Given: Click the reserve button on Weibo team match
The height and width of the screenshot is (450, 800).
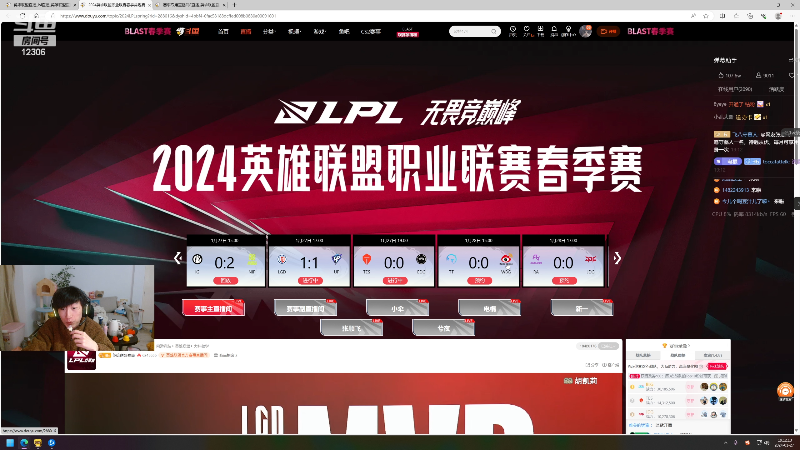Looking at the screenshot, I should 479,281.
